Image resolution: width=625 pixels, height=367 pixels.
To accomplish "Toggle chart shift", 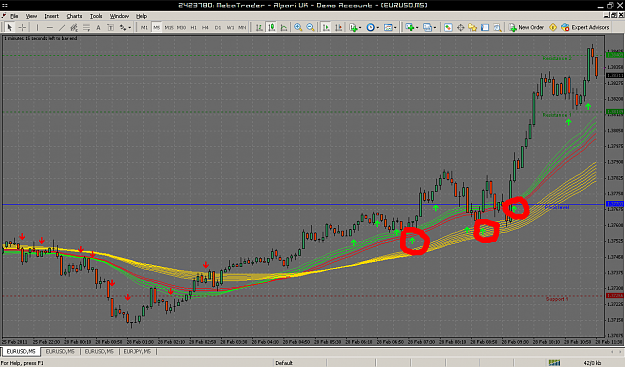I will (338, 27).
